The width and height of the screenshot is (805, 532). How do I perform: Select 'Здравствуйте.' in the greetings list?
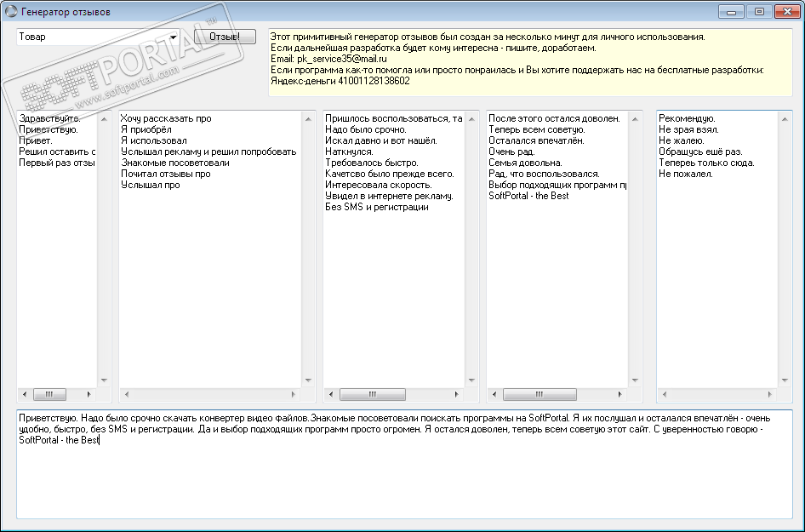click(50, 118)
